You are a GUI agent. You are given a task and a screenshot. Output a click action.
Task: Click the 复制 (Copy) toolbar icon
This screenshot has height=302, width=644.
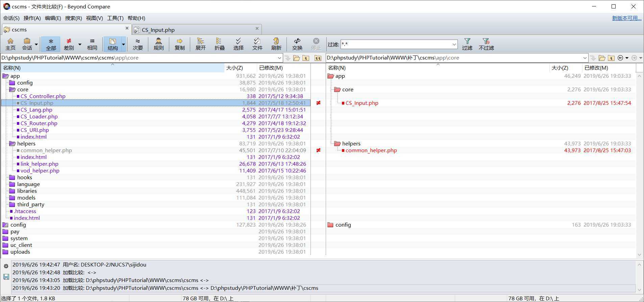click(x=179, y=44)
